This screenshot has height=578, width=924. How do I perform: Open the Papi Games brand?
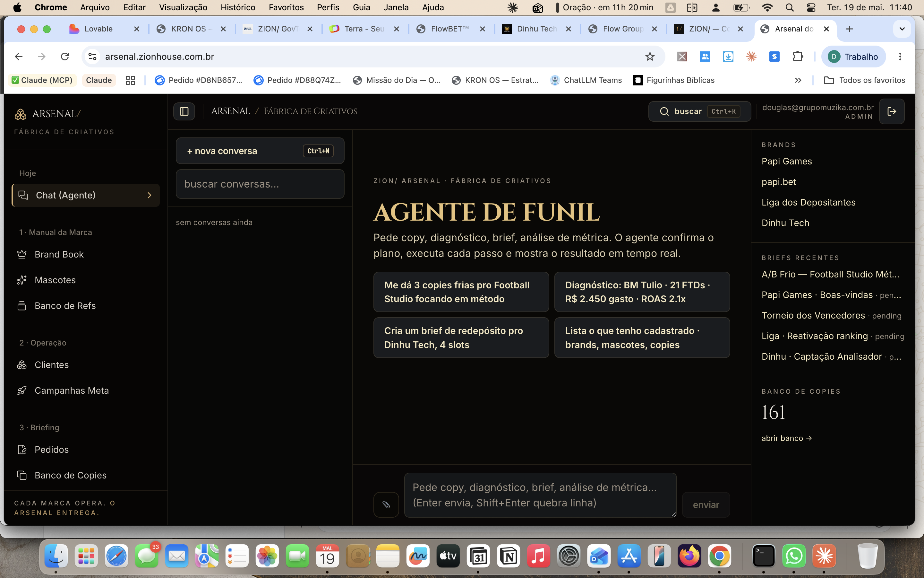[787, 161]
